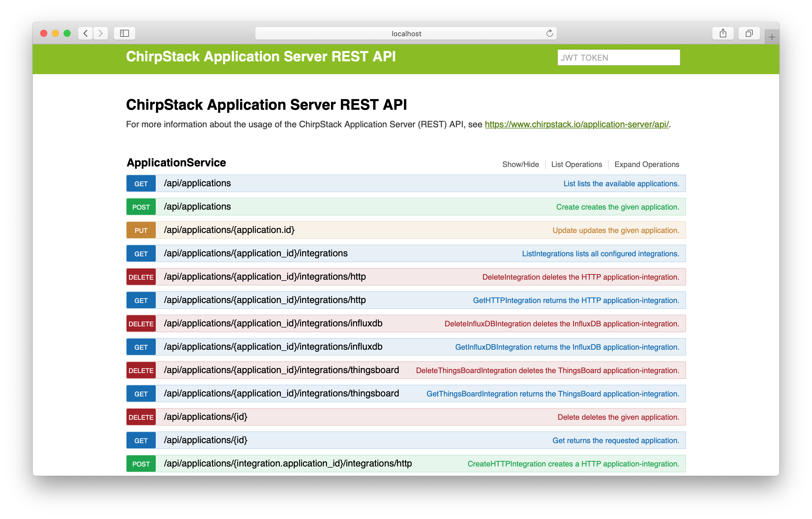Image resolution: width=812 pixels, height=519 pixels.
Task: Collapse the ApplicationService section heading
Action: point(176,162)
